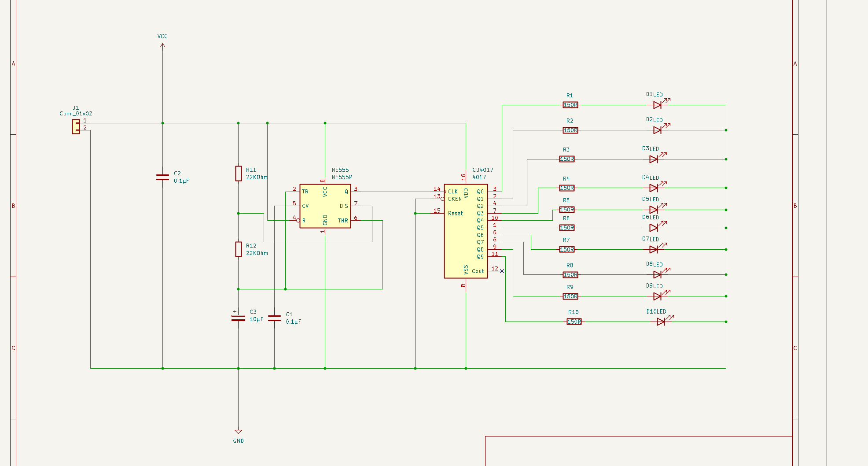The image size is (868, 466).
Task: Select the CD4017 counter IC symbol
Action: 465,231
